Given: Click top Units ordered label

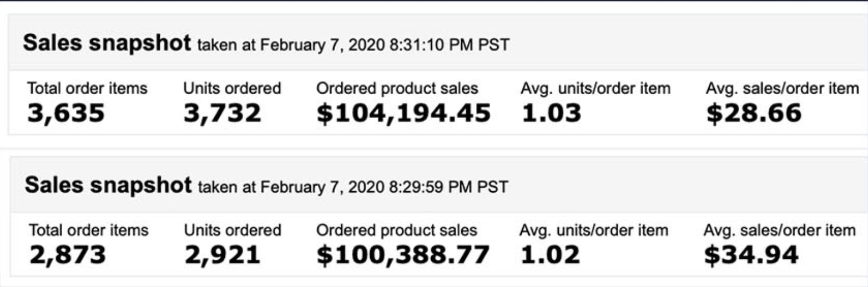Looking at the screenshot, I should coord(232,88).
